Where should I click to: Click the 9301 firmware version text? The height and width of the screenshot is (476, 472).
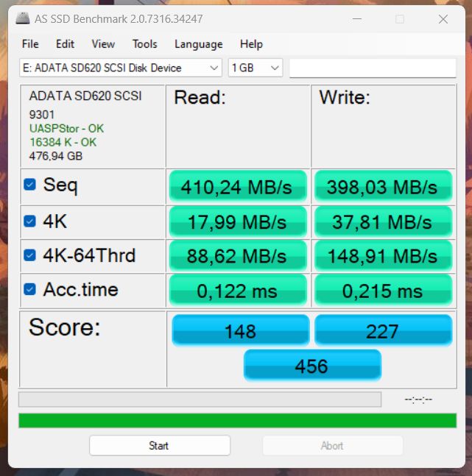click(x=42, y=115)
